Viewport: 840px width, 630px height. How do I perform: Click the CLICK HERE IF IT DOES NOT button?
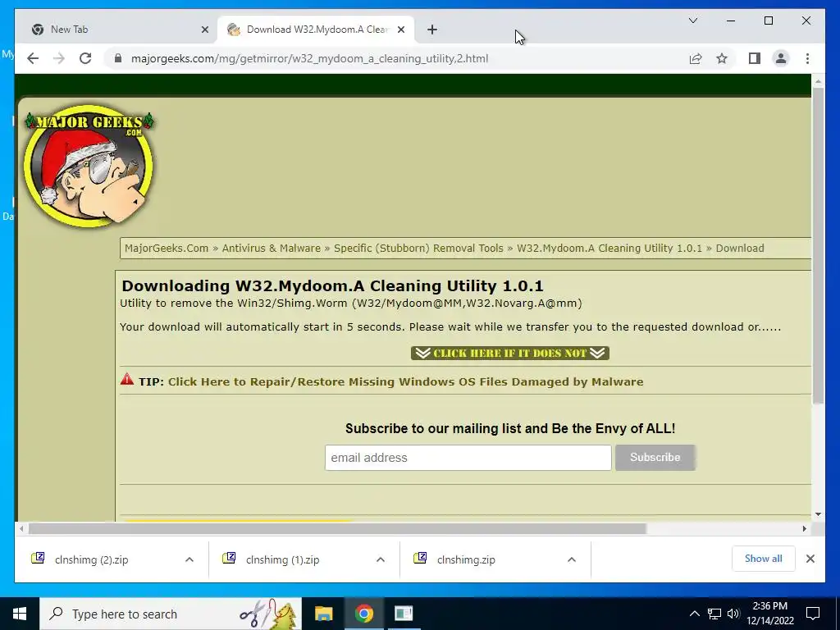point(510,353)
